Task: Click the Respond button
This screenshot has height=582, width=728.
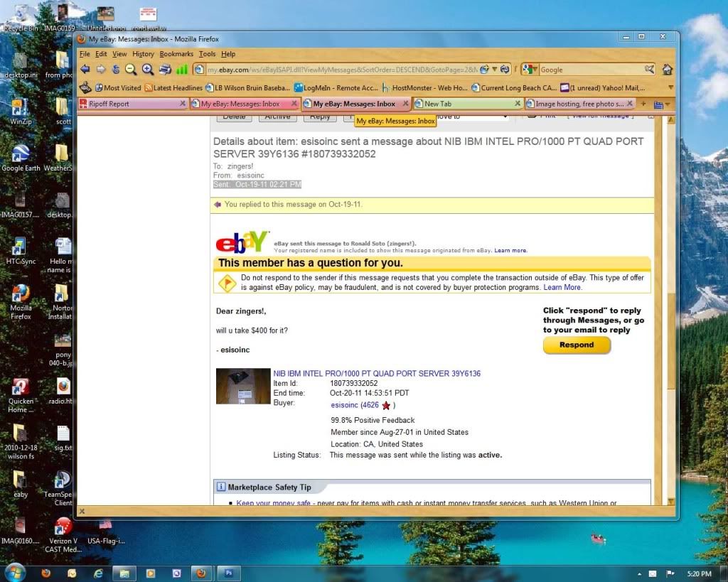Action: tap(577, 345)
